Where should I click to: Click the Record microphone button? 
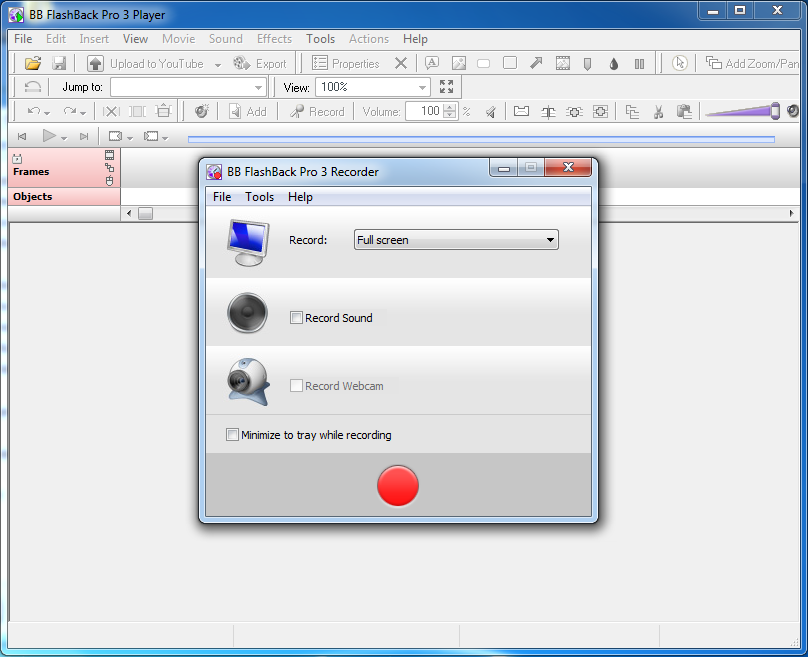click(317, 111)
